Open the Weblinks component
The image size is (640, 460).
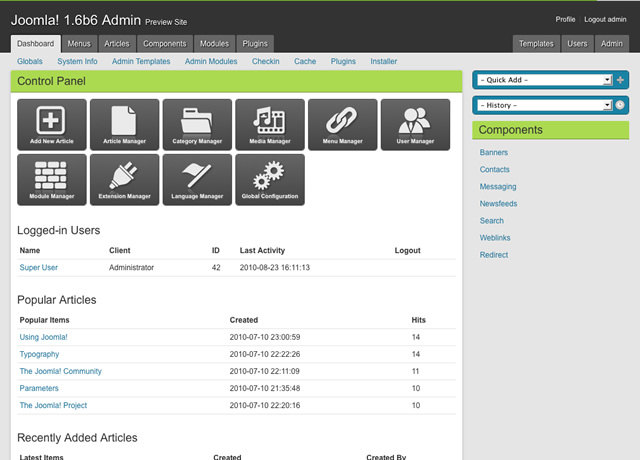tap(495, 238)
